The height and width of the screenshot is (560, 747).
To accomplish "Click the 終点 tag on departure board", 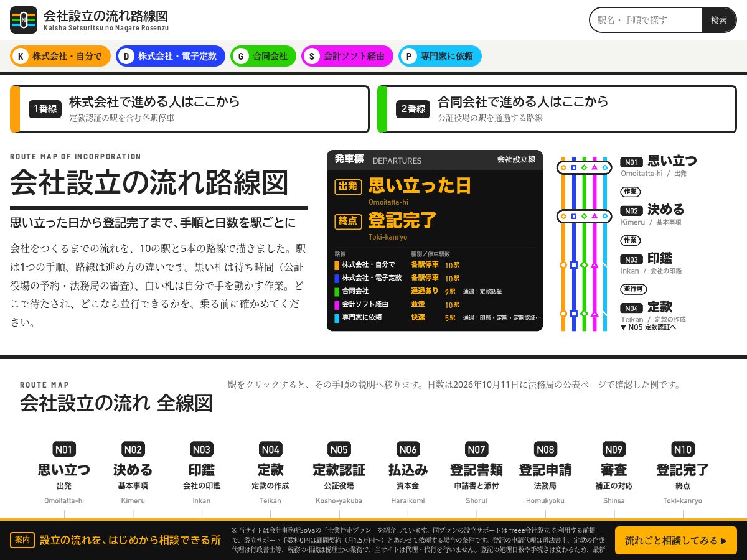I will tap(349, 221).
